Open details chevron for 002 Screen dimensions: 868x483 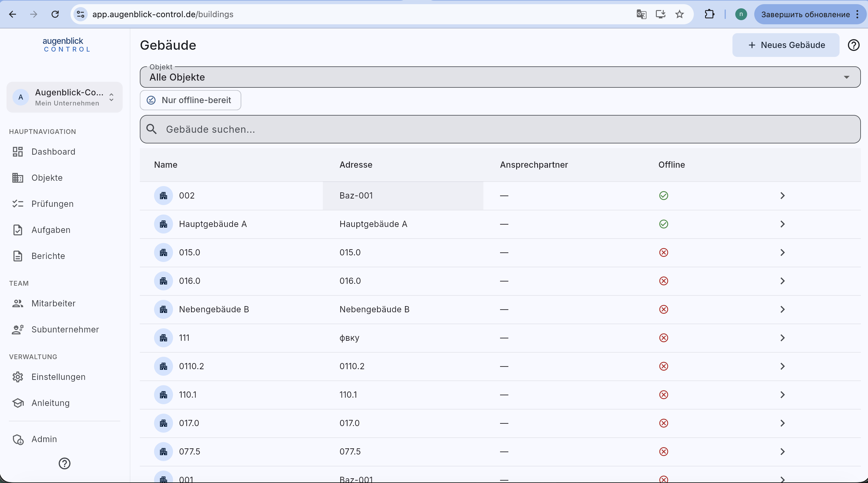pos(782,196)
